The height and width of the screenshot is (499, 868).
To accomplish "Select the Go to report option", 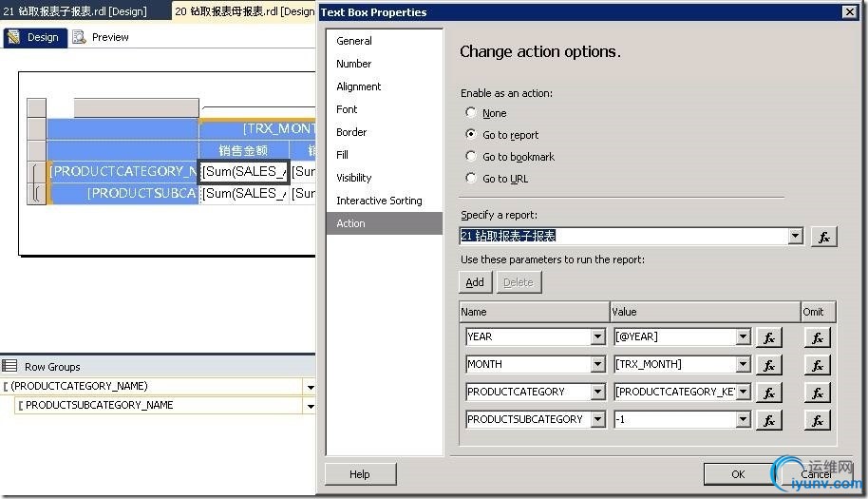I will point(470,134).
